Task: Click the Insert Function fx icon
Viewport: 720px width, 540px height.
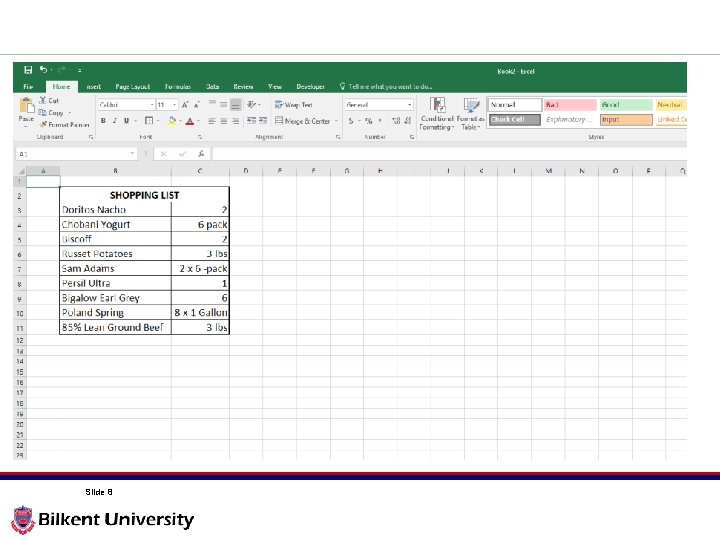Action: (201, 154)
